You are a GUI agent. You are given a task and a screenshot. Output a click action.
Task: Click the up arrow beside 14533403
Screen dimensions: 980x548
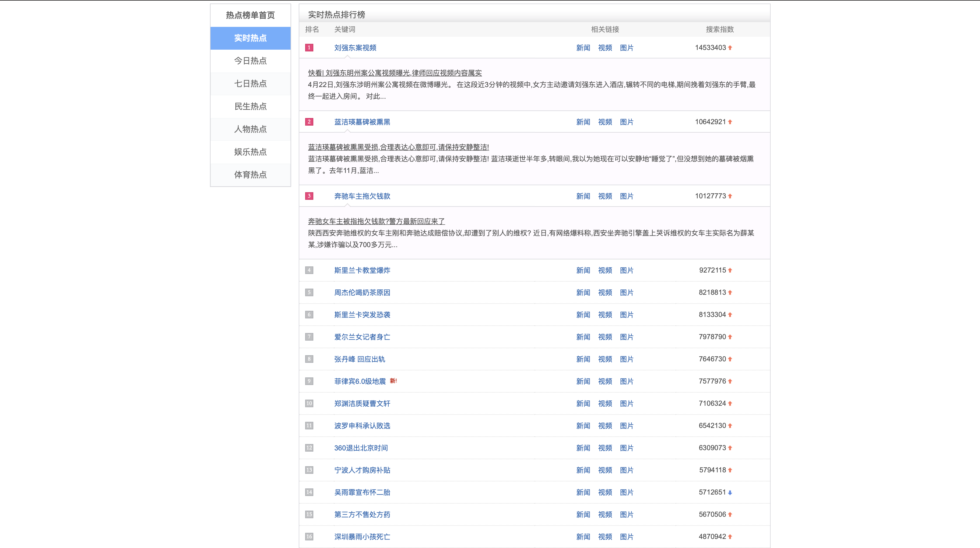[730, 48]
